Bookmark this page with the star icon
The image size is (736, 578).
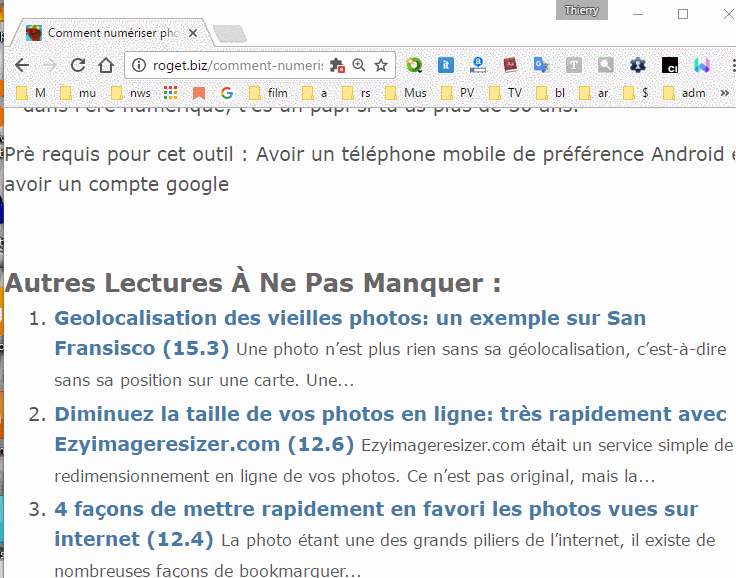tap(381, 66)
